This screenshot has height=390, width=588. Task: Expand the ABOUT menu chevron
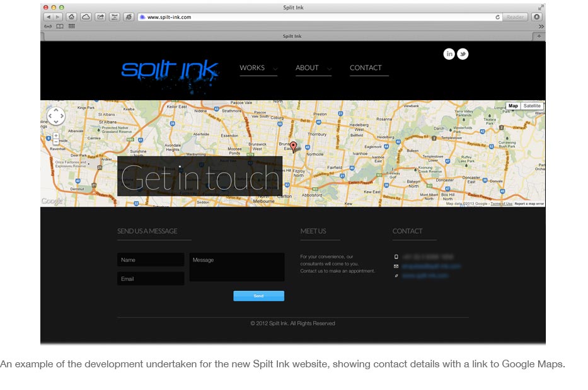point(329,69)
